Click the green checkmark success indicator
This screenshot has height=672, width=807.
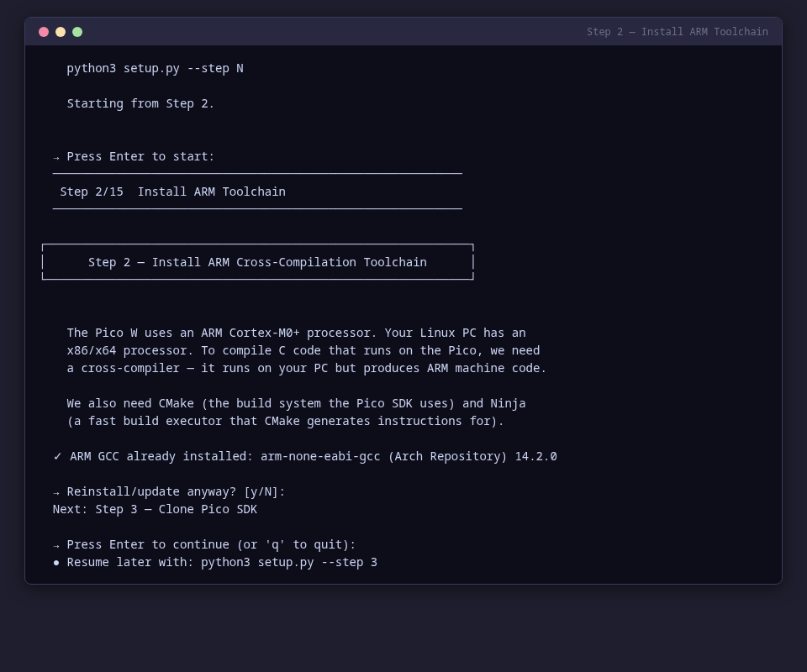coord(57,456)
